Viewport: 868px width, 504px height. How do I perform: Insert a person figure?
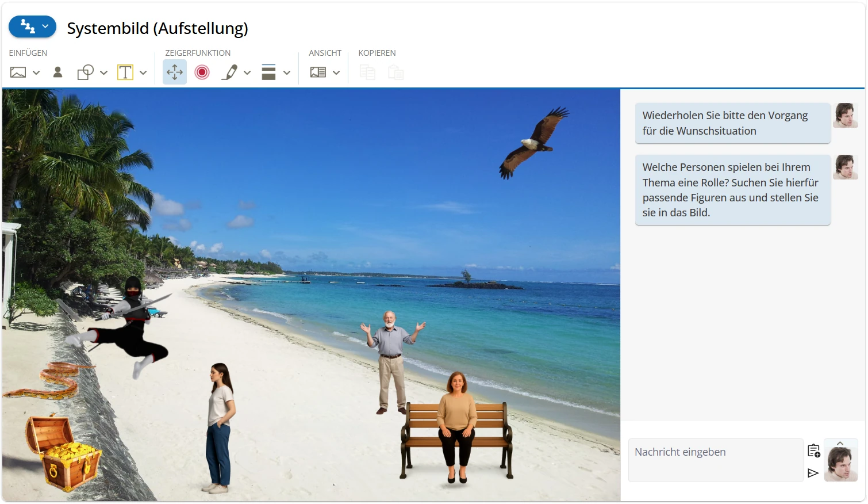[57, 72]
